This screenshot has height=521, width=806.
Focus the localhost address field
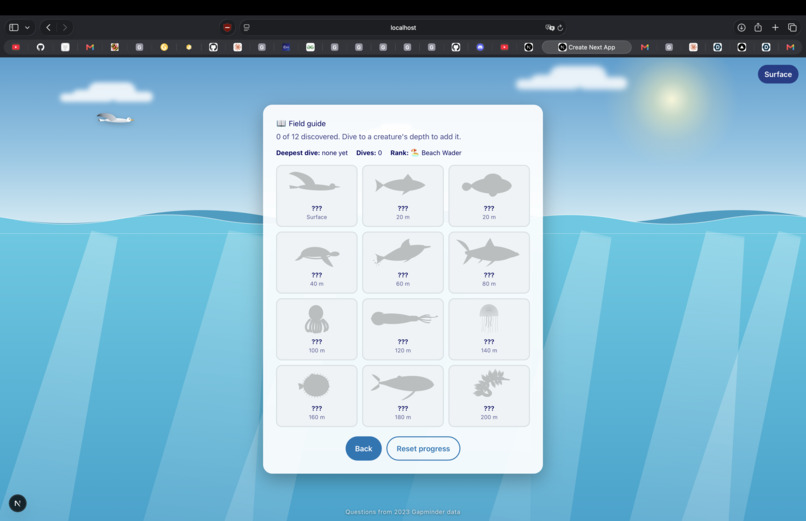point(403,28)
